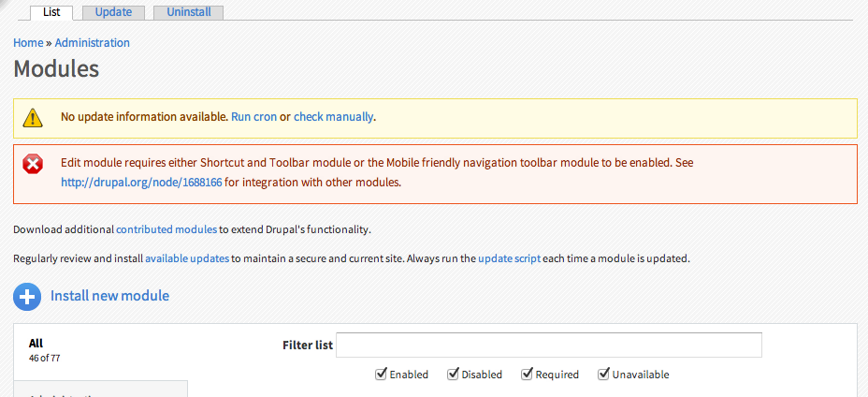Open the drupal.org/node/1688166 link
The width and height of the screenshot is (868, 397).
[x=142, y=183]
